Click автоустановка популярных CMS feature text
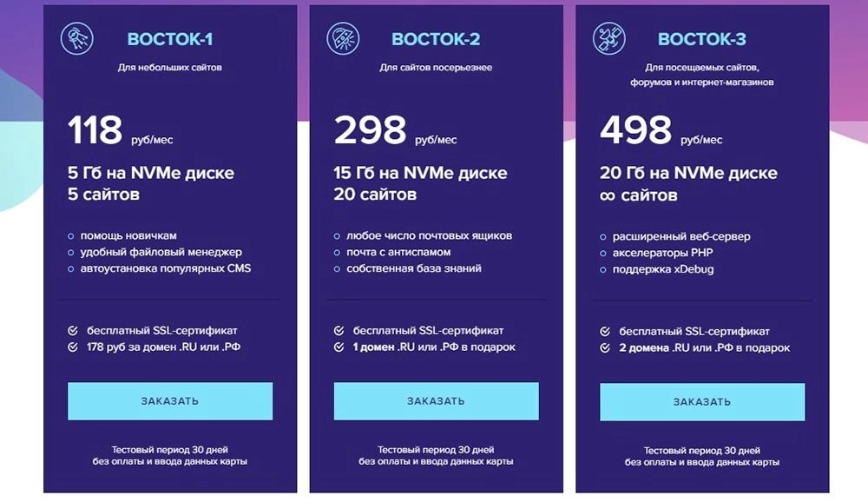The image size is (868, 502). (x=166, y=268)
